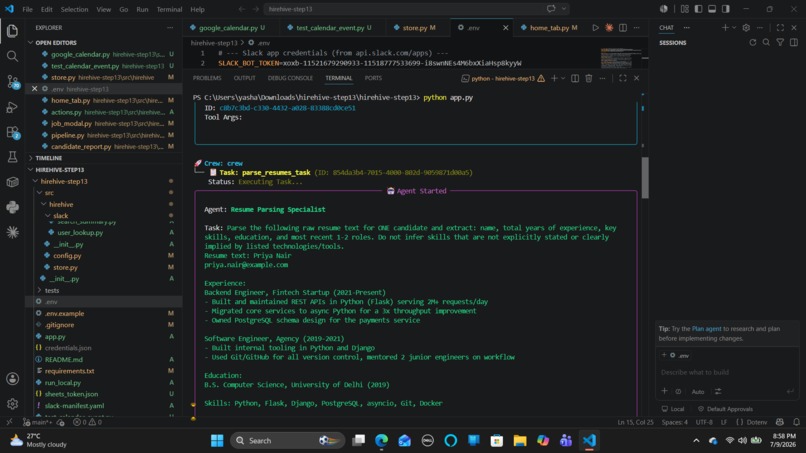Screen dimensions: 806x453
Task: Run the Python file with play button
Action: click(595, 28)
